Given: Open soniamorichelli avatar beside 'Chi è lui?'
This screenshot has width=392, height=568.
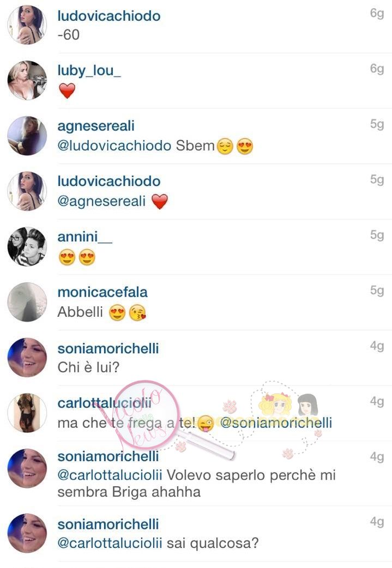Looking at the screenshot, I should pos(27,357).
